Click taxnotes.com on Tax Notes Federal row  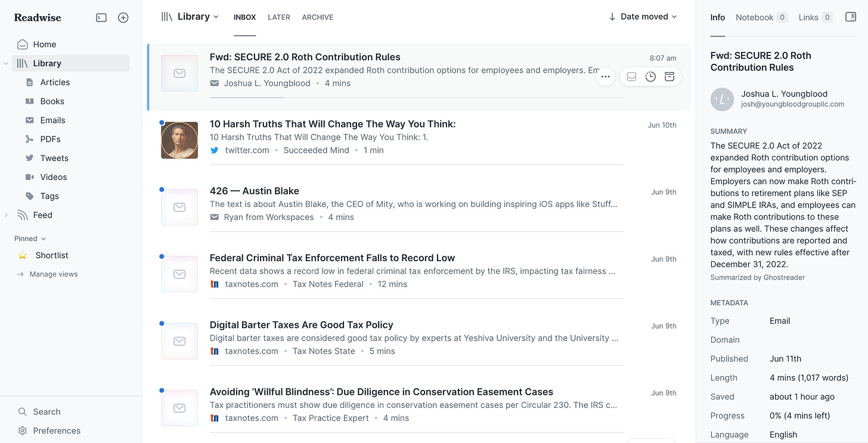[252, 284]
